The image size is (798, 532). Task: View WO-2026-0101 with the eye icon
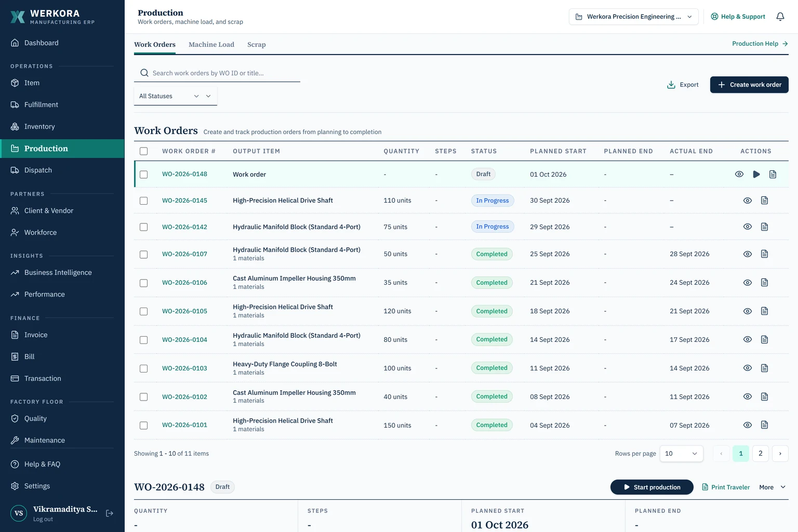tap(748, 425)
